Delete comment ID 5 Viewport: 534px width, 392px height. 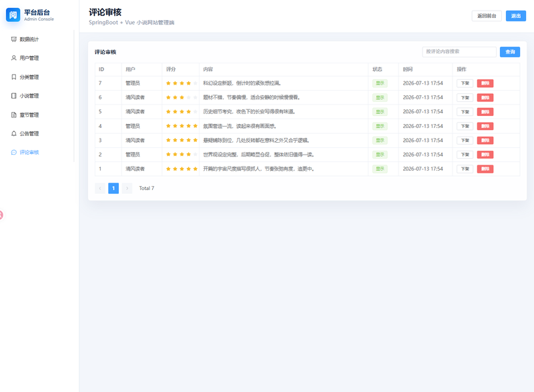tap(485, 112)
